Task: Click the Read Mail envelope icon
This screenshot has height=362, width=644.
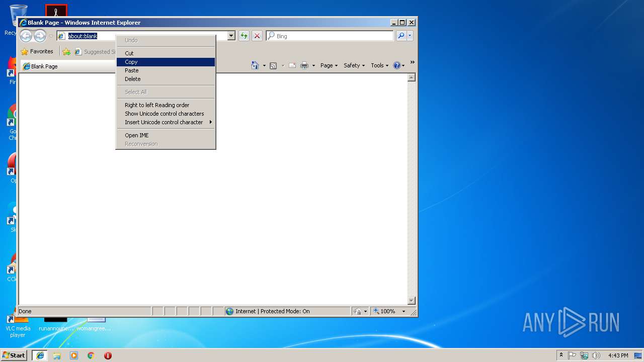Action: (x=292, y=65)
